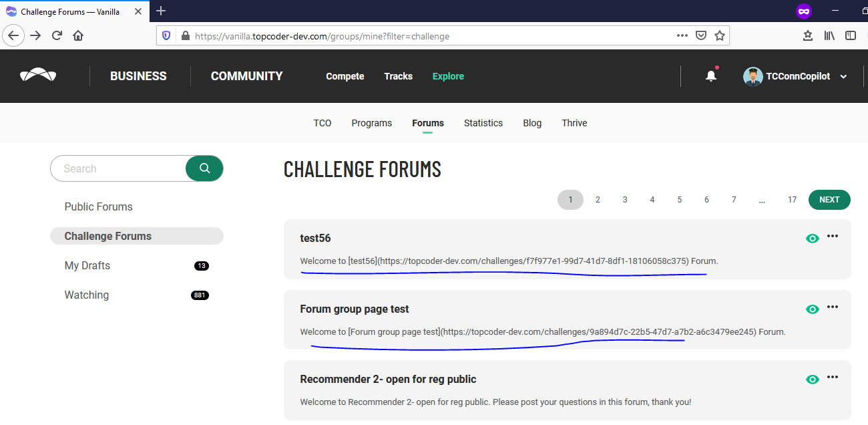This screenshot has height=425, width=868.
Task: Open options menu for Recommender 2 forum
Action: click(x=833, y=377)
